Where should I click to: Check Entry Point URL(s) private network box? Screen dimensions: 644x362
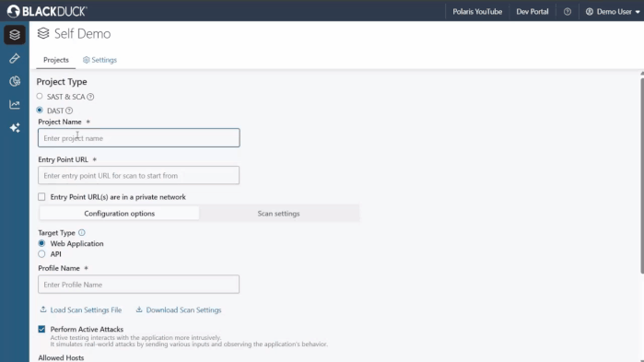point(41,197)
